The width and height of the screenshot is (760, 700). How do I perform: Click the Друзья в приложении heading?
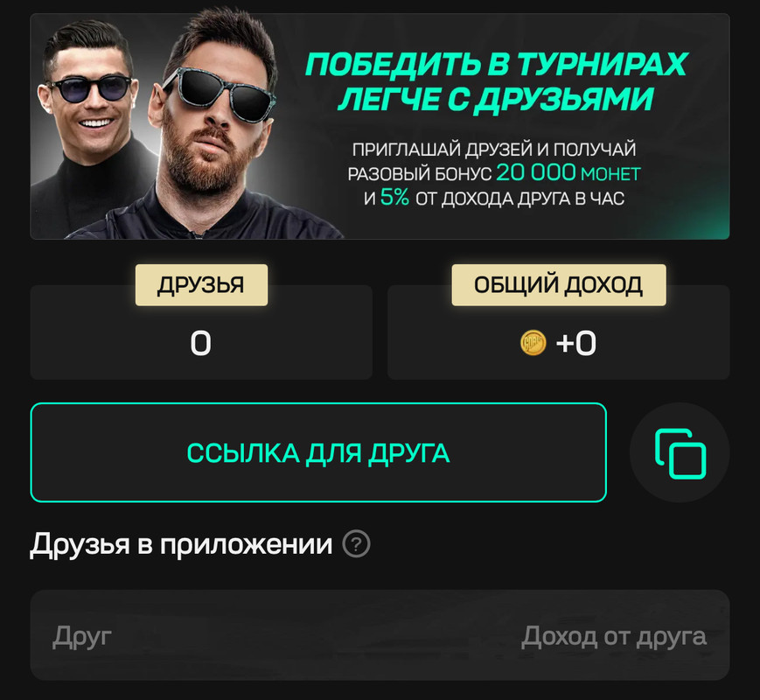(181, 544)
